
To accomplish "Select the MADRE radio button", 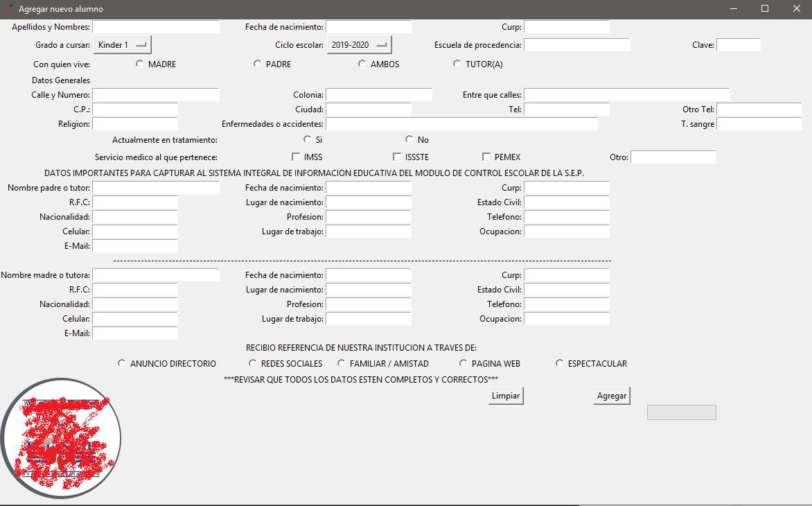I will click(140, 64).
